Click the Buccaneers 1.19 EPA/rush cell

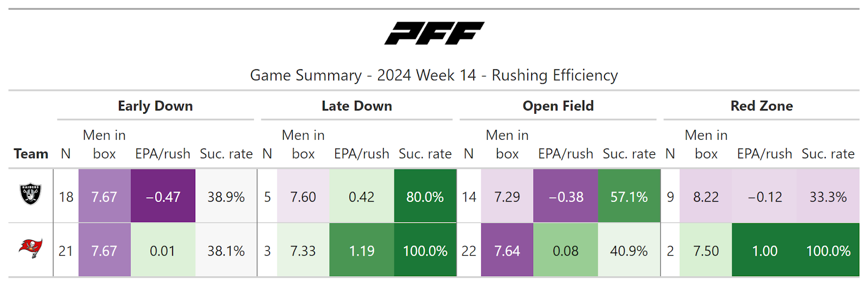(x=361, y=251)
